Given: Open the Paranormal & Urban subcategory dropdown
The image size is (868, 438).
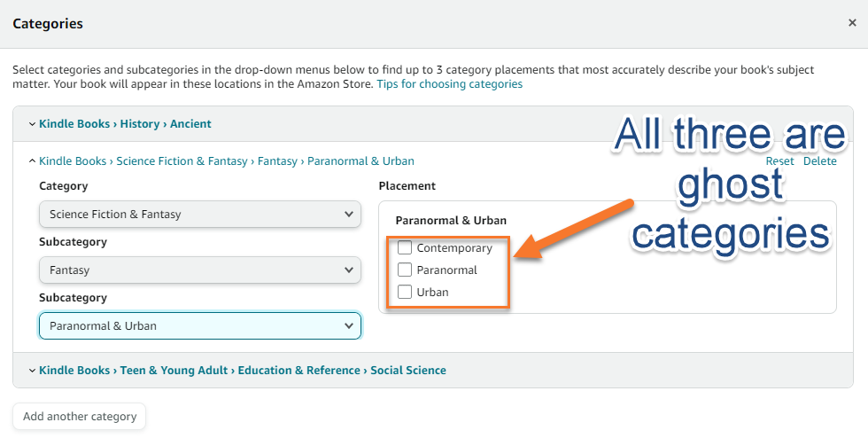Looking at the screenshot, I should pyautogui.click(x=200, y=325).
